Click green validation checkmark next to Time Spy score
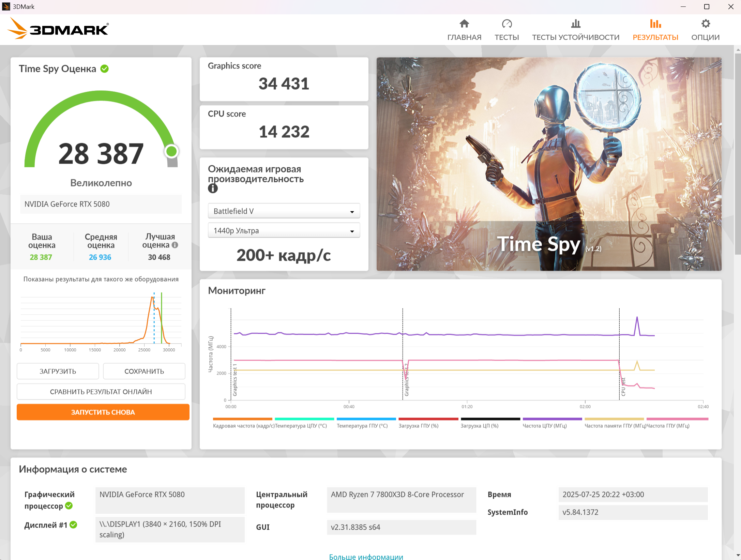Viewport: 741px width, 560px height. tap(105, 69)
